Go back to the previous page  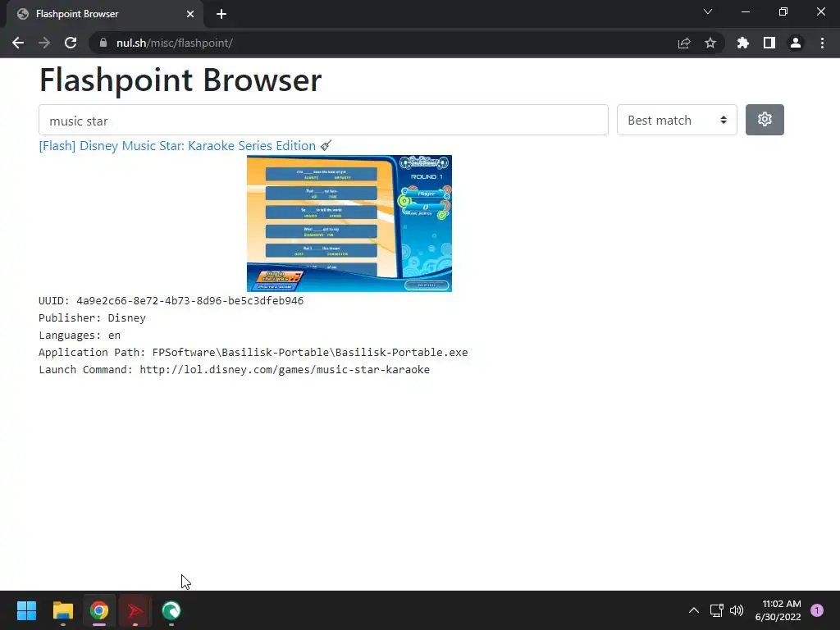(x=18, y=43)
